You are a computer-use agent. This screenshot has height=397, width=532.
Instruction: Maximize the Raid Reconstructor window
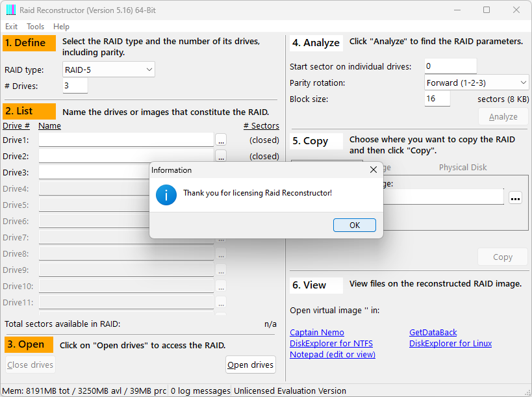coord(487,10)
